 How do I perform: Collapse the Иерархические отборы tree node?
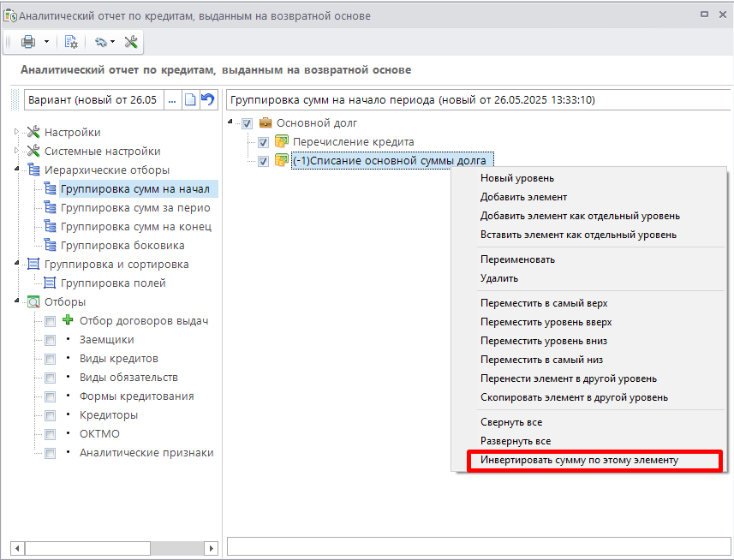(x=16, y=170)
